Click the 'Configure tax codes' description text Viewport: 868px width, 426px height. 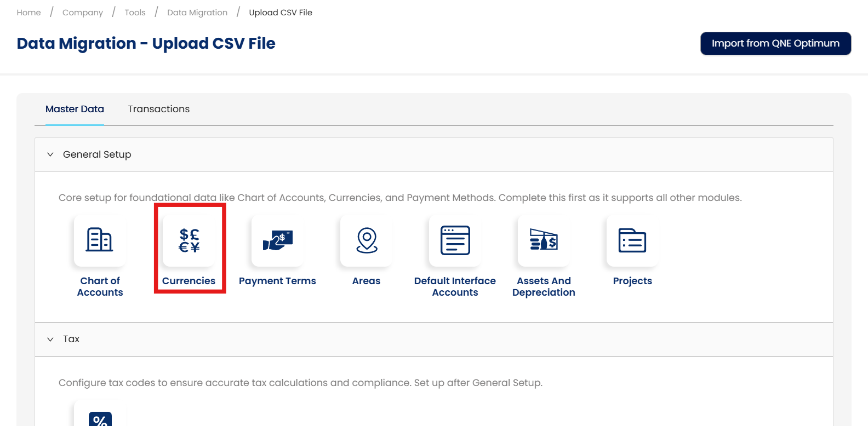coord(300,383)
